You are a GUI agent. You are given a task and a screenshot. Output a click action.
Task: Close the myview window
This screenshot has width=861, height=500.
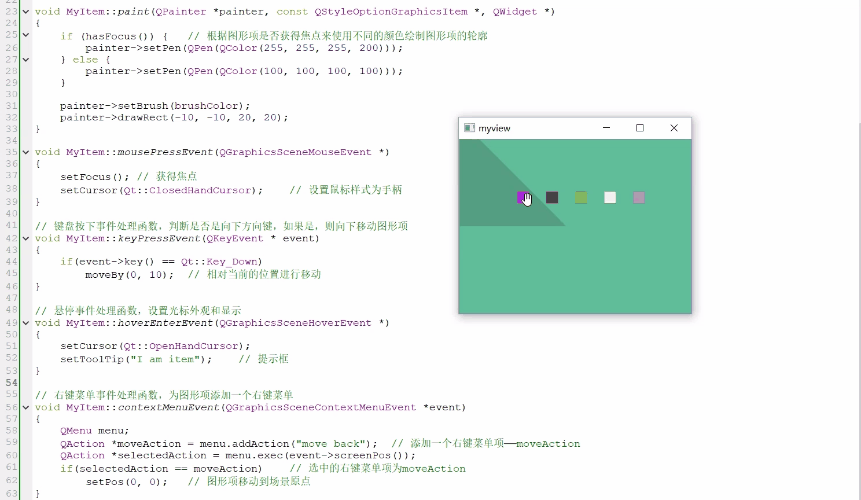click(674, 128)
